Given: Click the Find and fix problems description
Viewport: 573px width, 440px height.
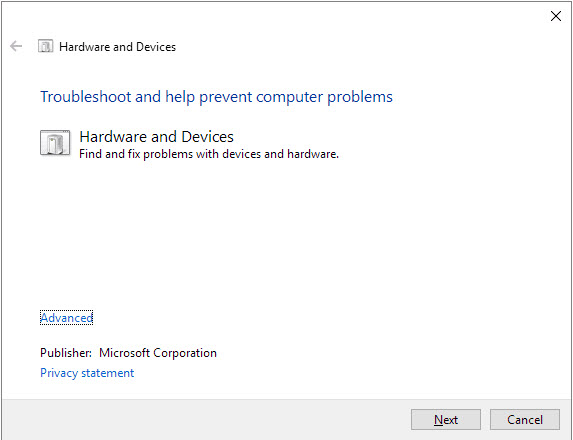Looking at the screenshot, I should 209,154.
